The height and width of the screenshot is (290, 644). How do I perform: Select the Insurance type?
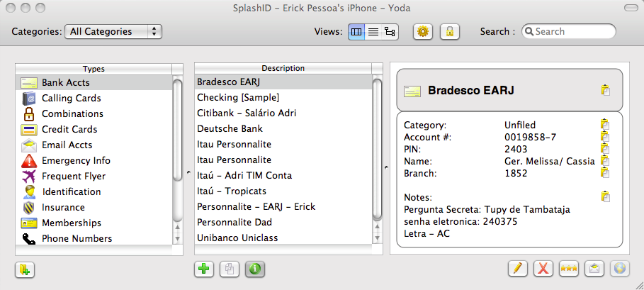pyautogui.click(x=94, y=208)
